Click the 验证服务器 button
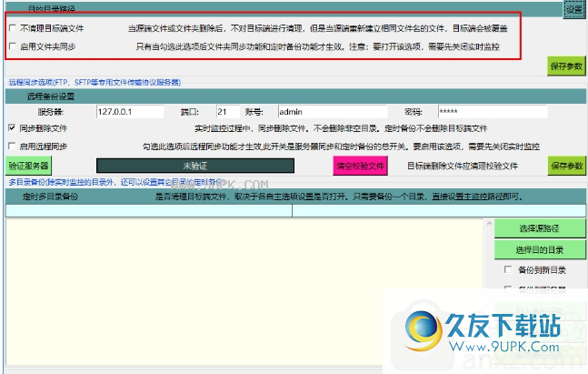588x374 pixels. 28,166
